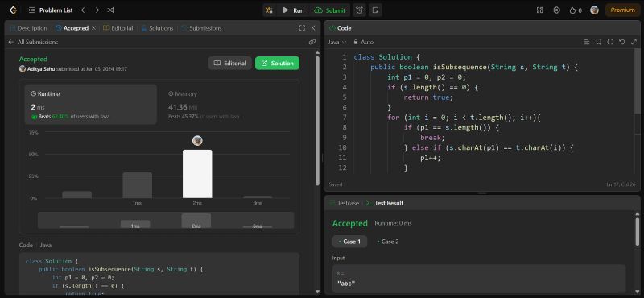The width and height of the screenshot is (644, 298).
Task: Click the streak fire counter icon
Action: (x=576, y=10)
